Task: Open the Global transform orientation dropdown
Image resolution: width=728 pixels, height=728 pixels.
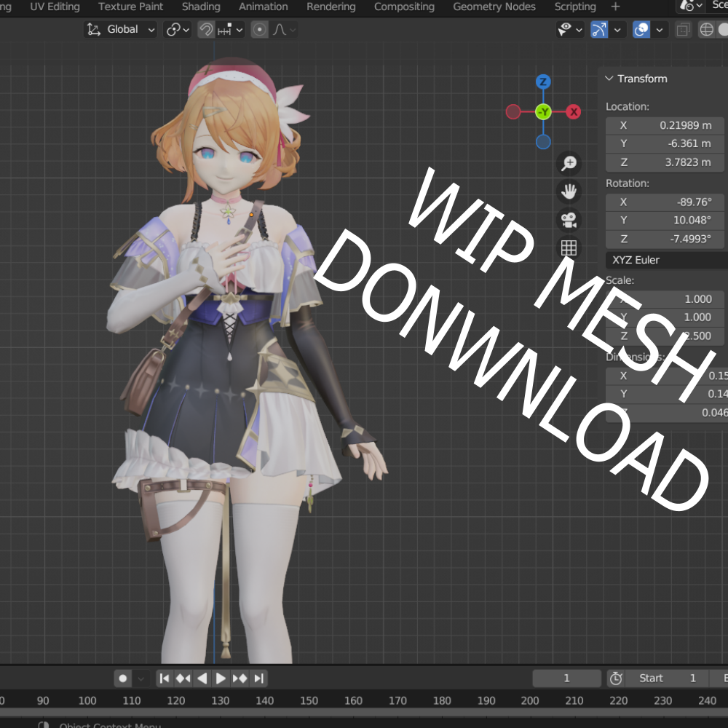Action: (x=121, y=30)
